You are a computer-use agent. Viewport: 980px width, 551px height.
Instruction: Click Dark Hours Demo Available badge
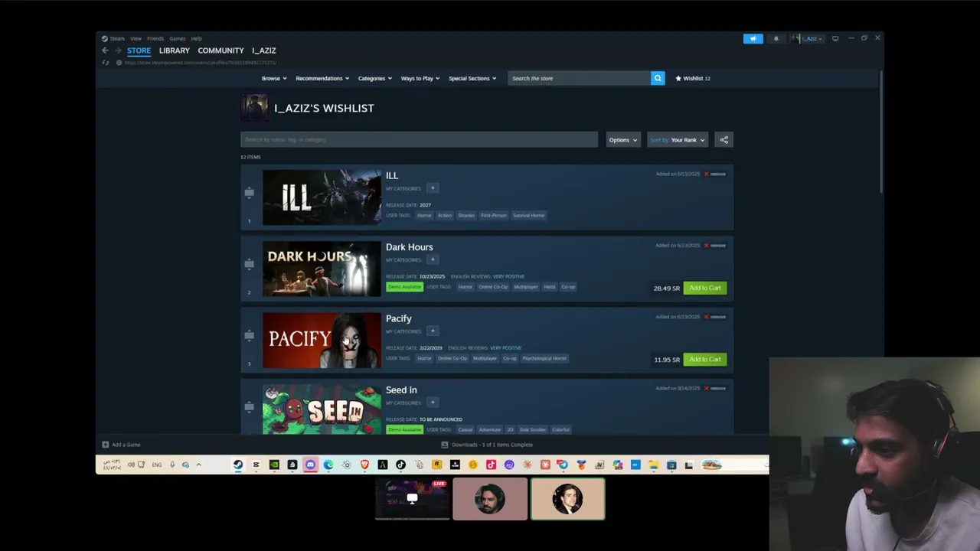coord(404,287)
